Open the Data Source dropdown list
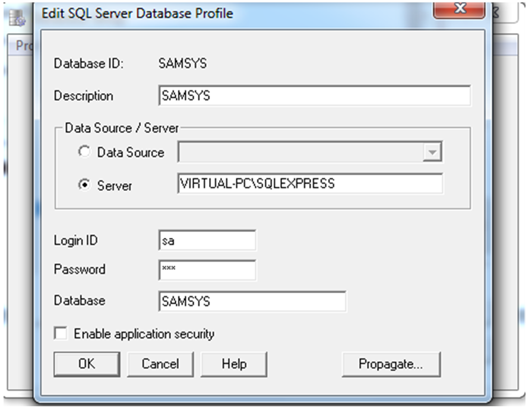 coord(432,152)
